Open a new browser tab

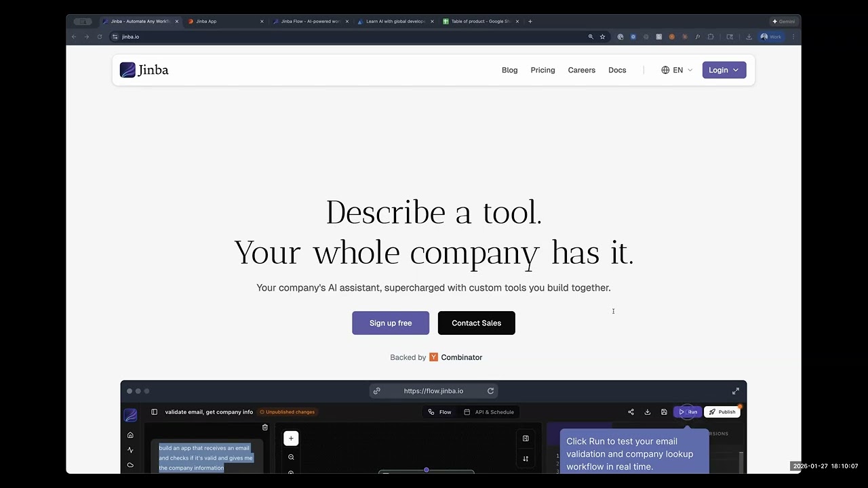530,21
